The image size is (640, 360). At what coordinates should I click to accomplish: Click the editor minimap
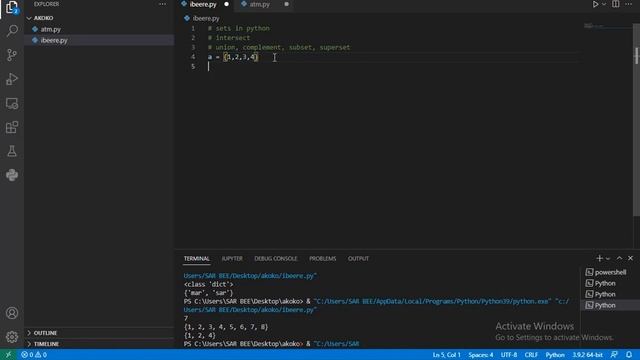(x=606, y=26)
